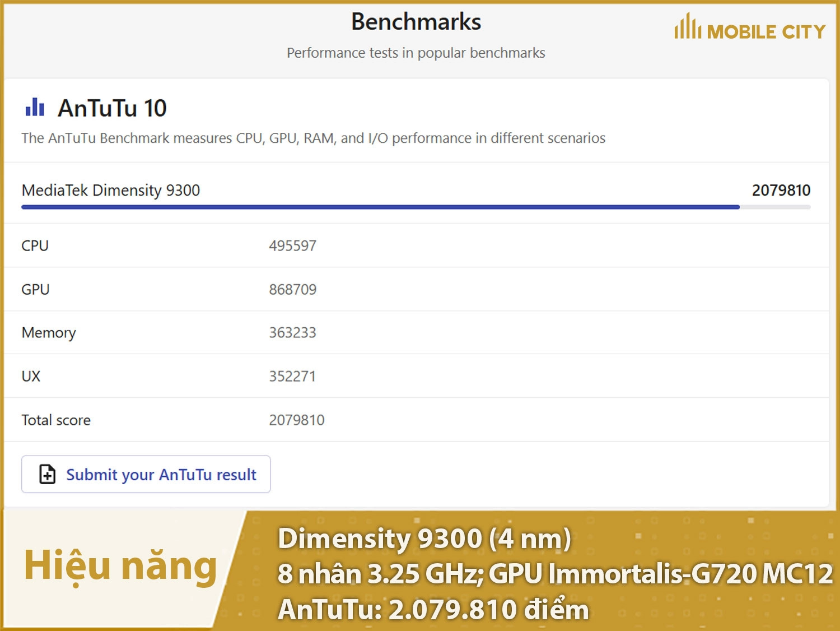Click the AnTuTu Benchmark description text
The image size is (840, 631).
pyautogui.click(x=314, y=138)
